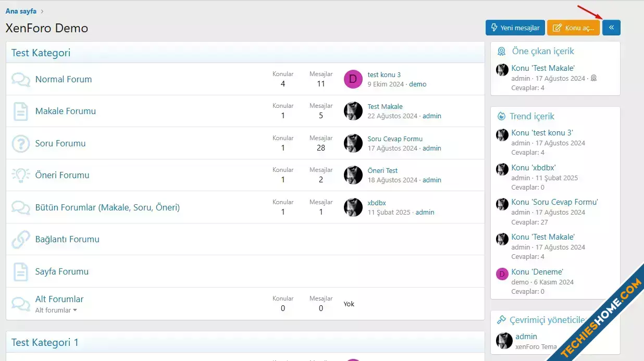Viewport: 644px width, 361px height.
Task: Open Sayfa Forumu
Action: click(62, 271)
